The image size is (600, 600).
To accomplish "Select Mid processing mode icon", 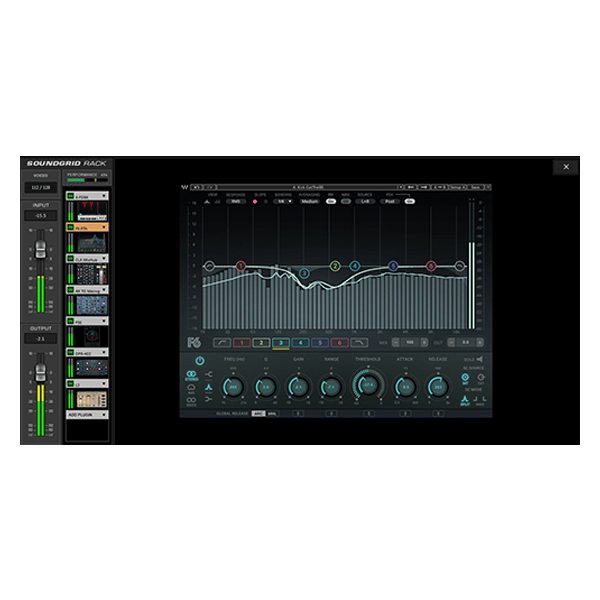I will click(191, 389).
